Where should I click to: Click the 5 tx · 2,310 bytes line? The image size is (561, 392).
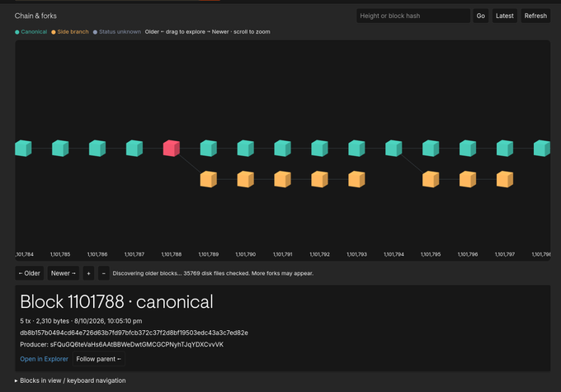[81, 321]
